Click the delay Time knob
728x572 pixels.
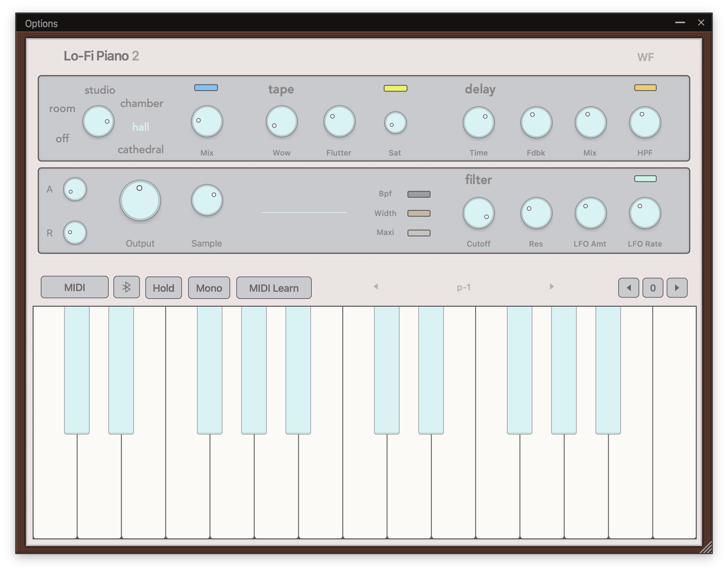click(x=478, y=122)
